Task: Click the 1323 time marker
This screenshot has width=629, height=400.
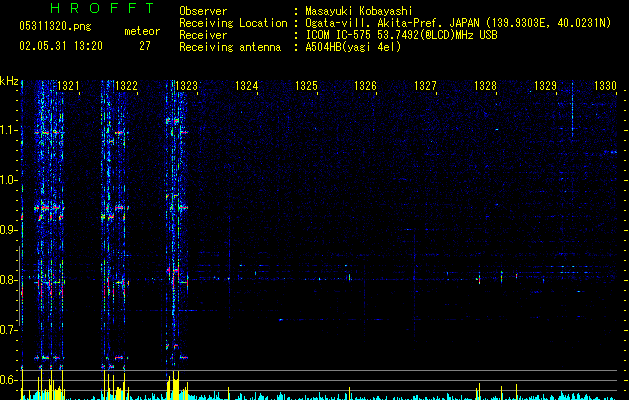Action: click(187, 86)
